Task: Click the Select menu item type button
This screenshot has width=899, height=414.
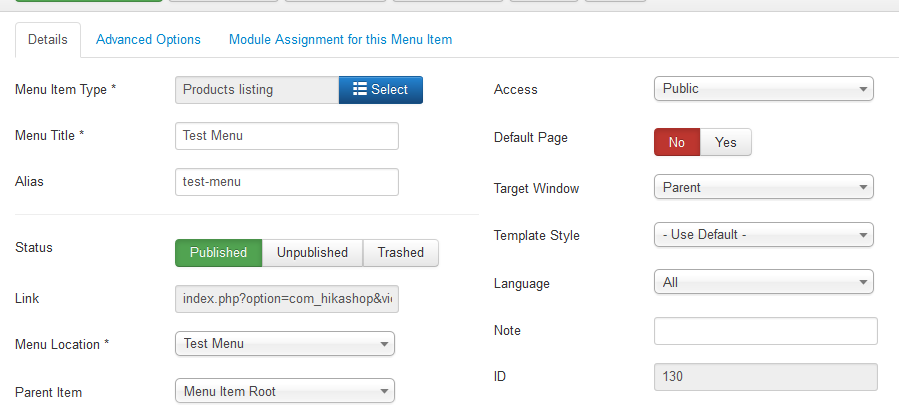Action: click(381, 90)
